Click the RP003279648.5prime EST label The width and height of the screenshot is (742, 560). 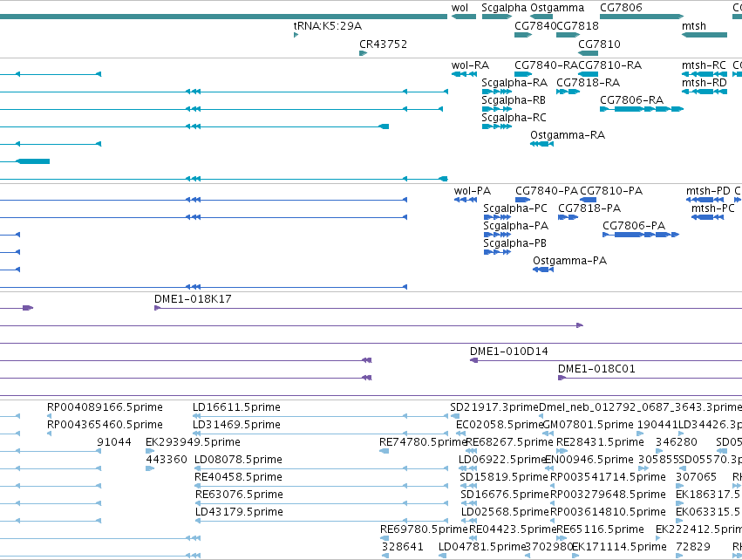608,495
